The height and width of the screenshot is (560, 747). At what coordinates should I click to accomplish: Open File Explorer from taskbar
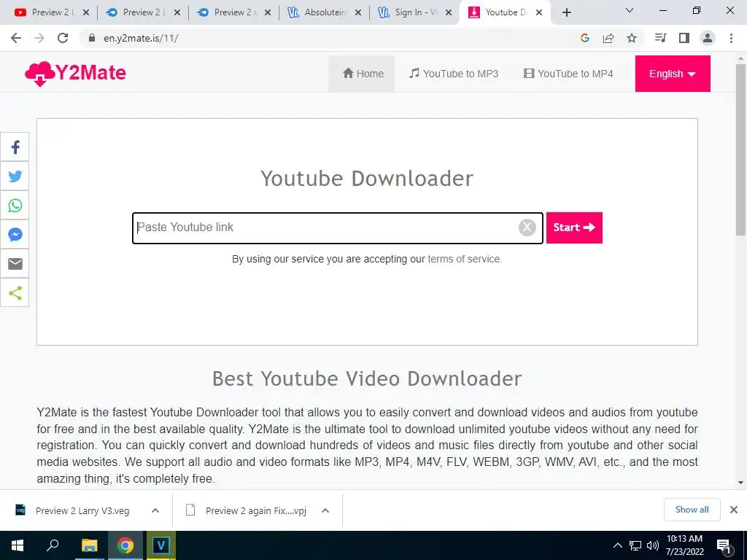click(89, 545)
